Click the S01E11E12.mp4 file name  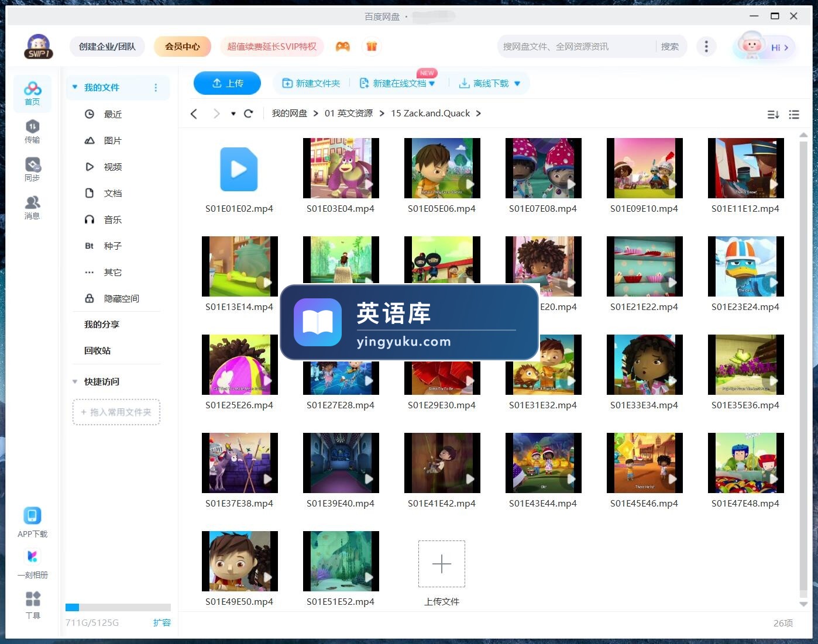pyautogui.click(x=745, y=208)
